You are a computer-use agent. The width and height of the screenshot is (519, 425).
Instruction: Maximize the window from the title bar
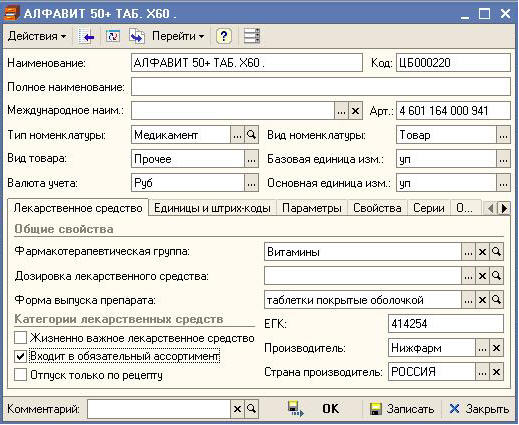click(484, 14)
